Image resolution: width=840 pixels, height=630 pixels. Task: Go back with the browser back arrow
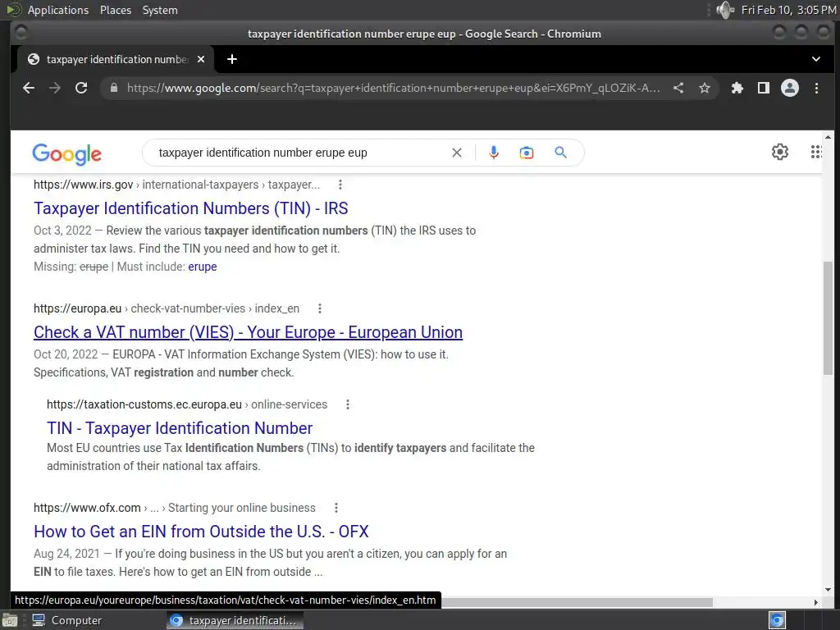pyautogui.click(x=29, y=88)
